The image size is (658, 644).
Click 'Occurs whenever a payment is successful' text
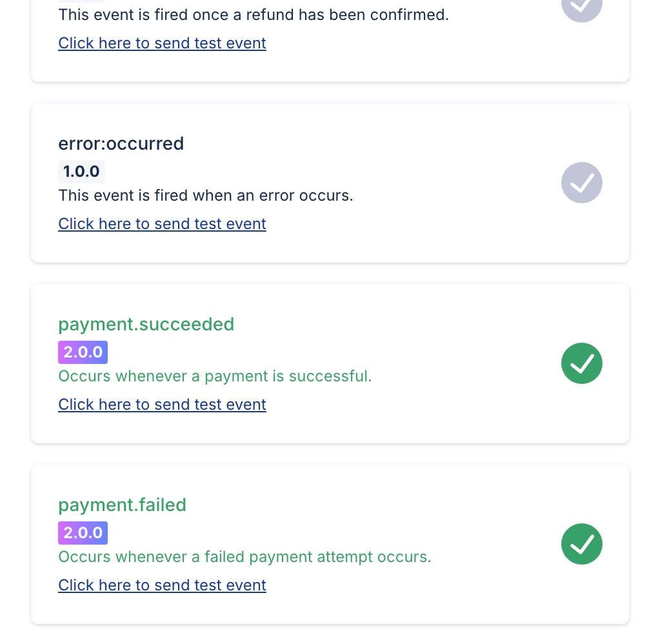tap(215, 376)
